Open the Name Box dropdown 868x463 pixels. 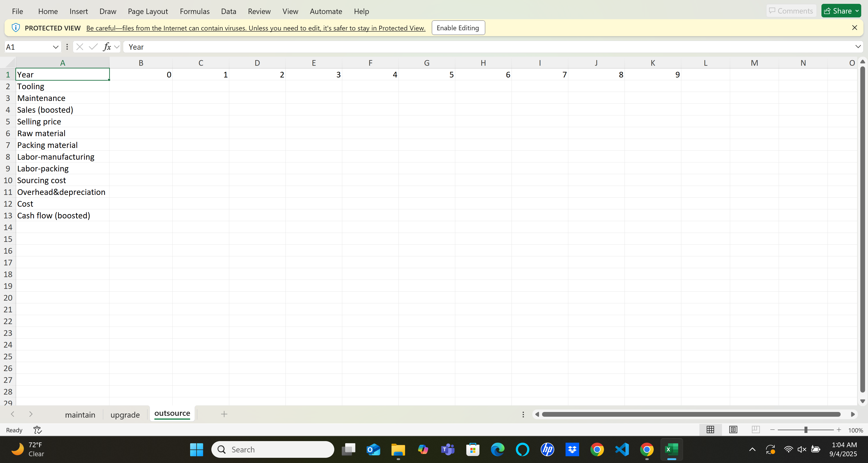[x=55, y=47]
